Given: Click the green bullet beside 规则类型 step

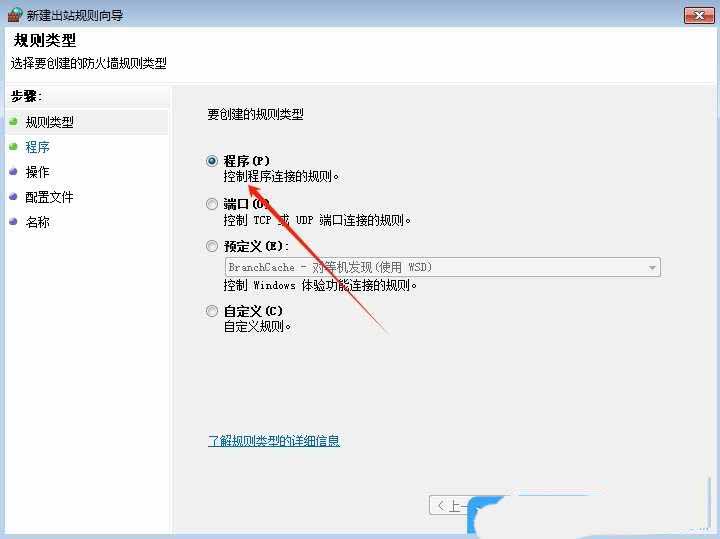Looking at the screenshot, I should (x=13, y=122).
